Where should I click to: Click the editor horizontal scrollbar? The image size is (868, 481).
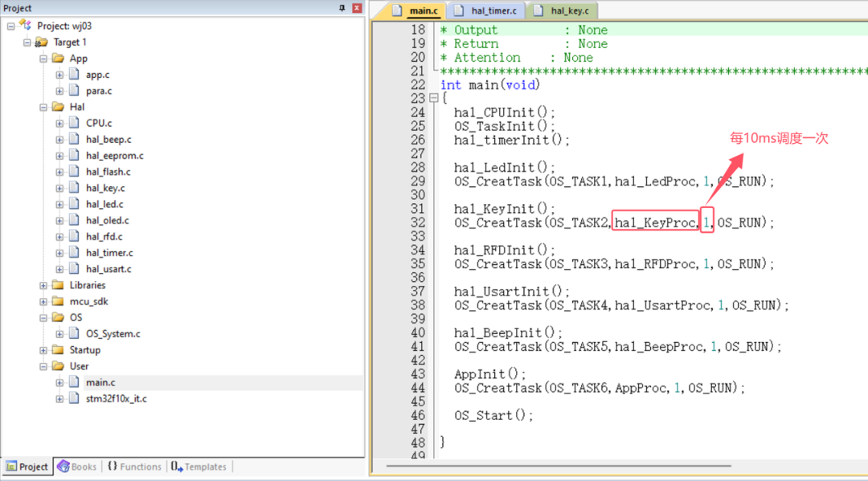point(559,466)
